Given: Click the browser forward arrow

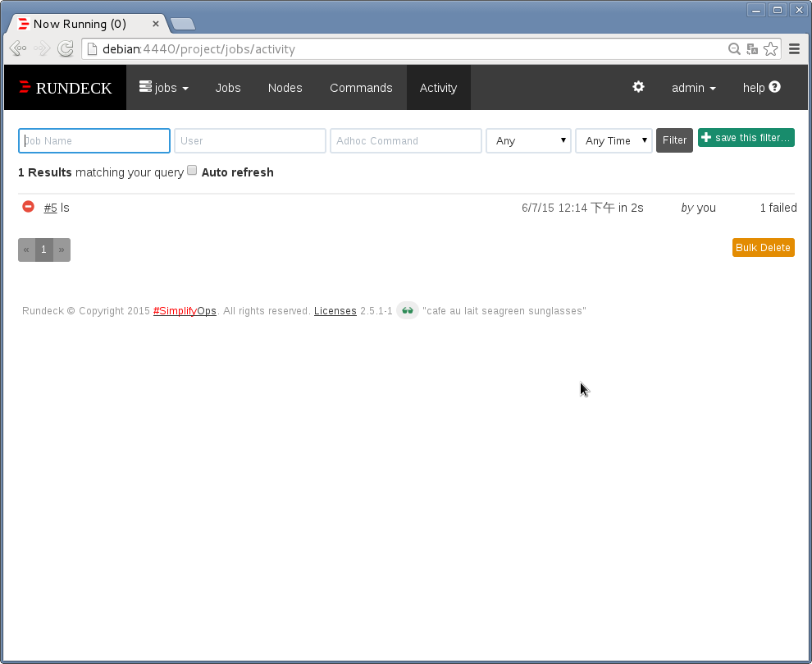Looking at the screenshot, I should click(42, 48).
